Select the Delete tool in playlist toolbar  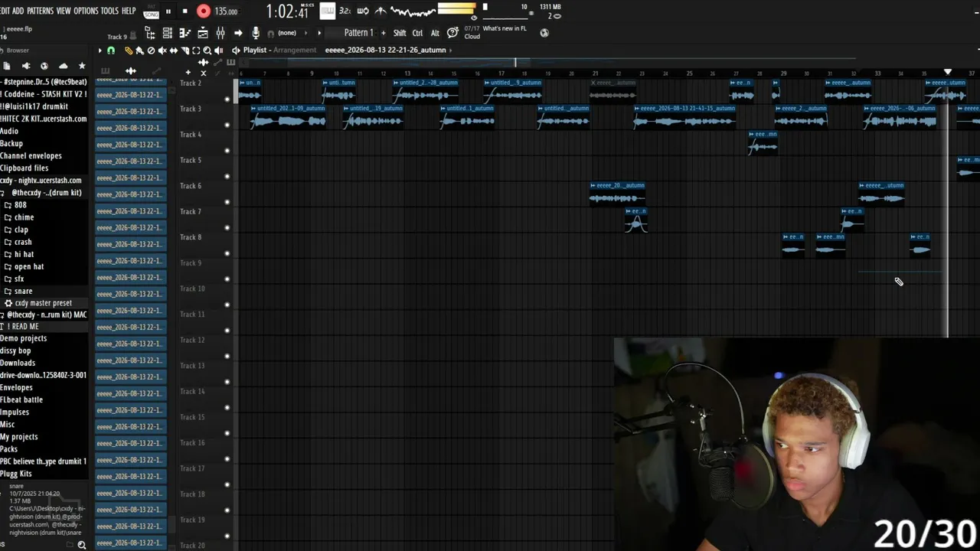pos(151,51)
